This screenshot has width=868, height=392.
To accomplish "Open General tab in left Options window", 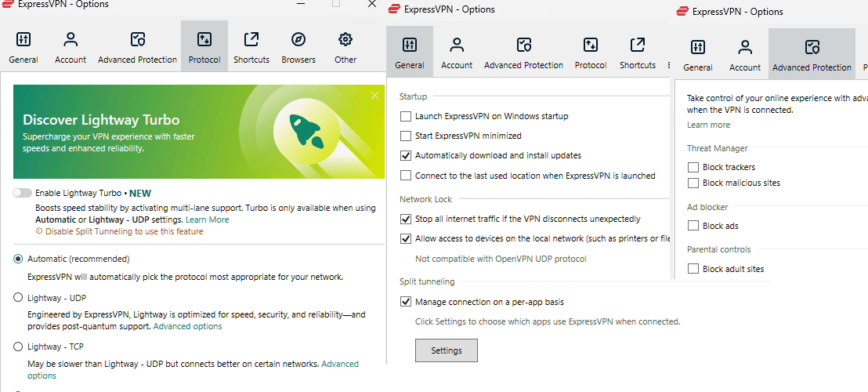I will pos(24,48).
